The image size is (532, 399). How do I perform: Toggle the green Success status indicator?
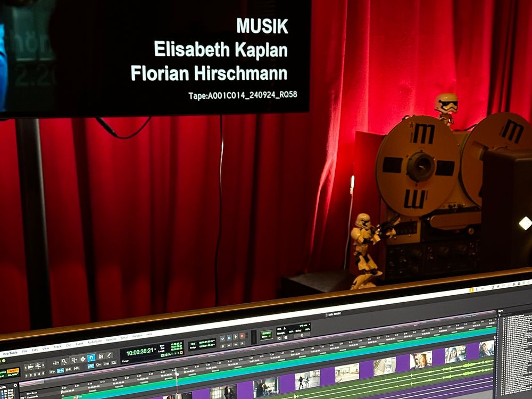[x=266, y=334]
